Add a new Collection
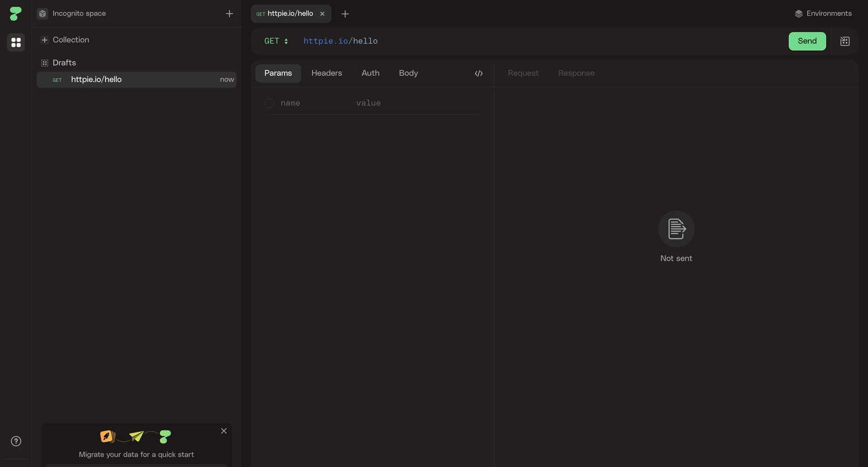This screenshot has width=868, height=467. pyautogui.click(x=65, y=40)
